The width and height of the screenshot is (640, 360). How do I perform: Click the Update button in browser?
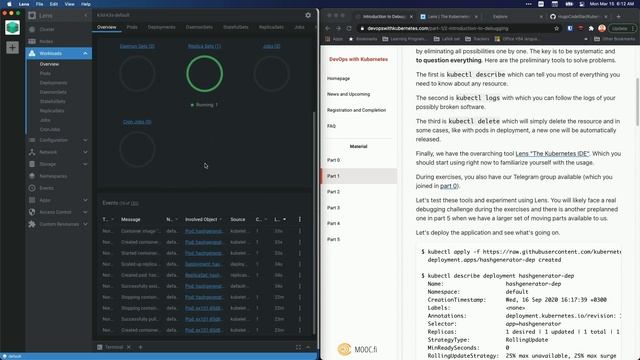tap(622, 28)
